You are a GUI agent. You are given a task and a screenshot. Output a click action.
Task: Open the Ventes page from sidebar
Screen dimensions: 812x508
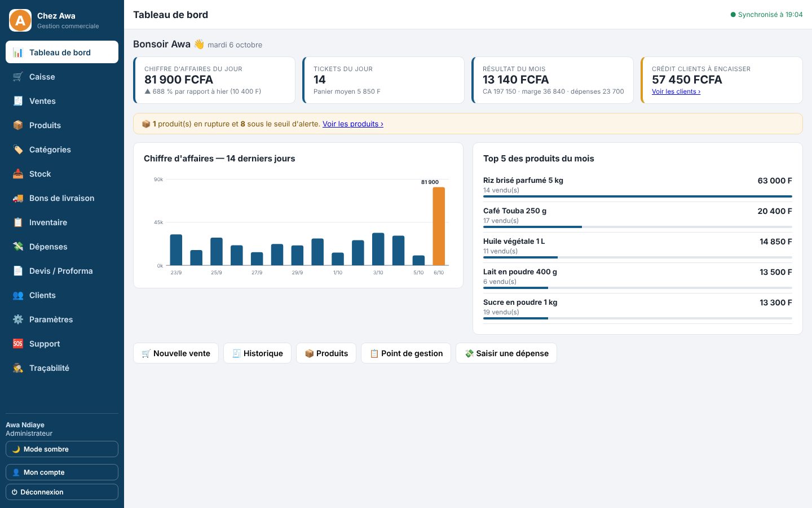(62, 101)
